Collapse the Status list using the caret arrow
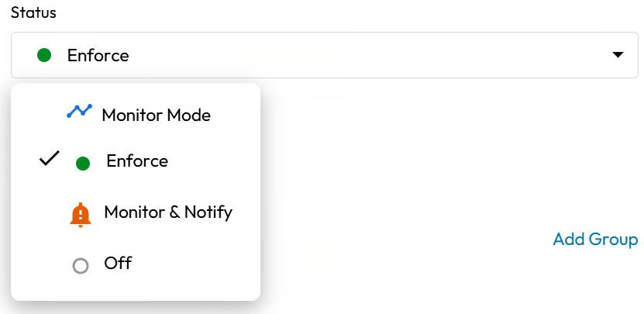The width and height of the screenshot is (644, 314). point(618,55)
